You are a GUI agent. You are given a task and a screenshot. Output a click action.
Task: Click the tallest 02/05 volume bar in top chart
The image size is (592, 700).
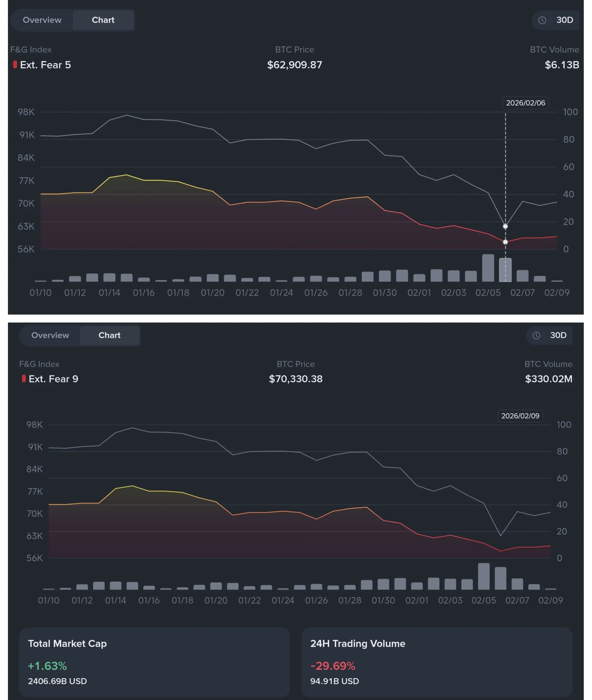488,268
